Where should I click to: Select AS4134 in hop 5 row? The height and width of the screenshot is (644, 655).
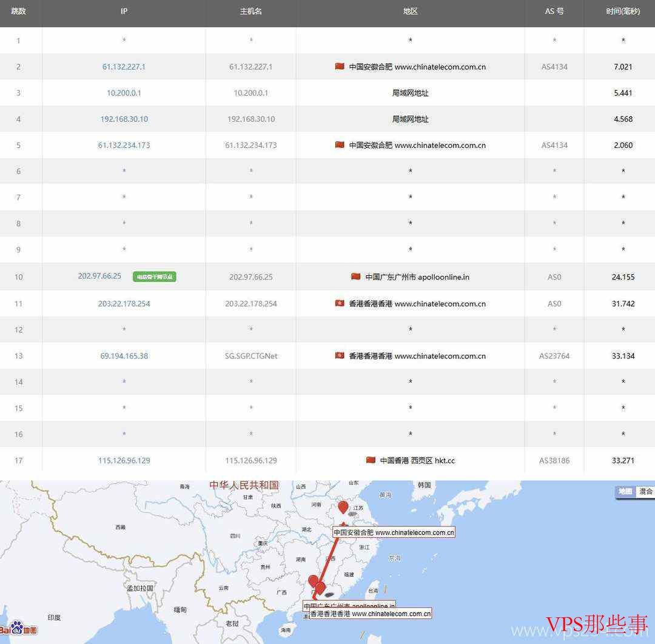coord(554,146)
